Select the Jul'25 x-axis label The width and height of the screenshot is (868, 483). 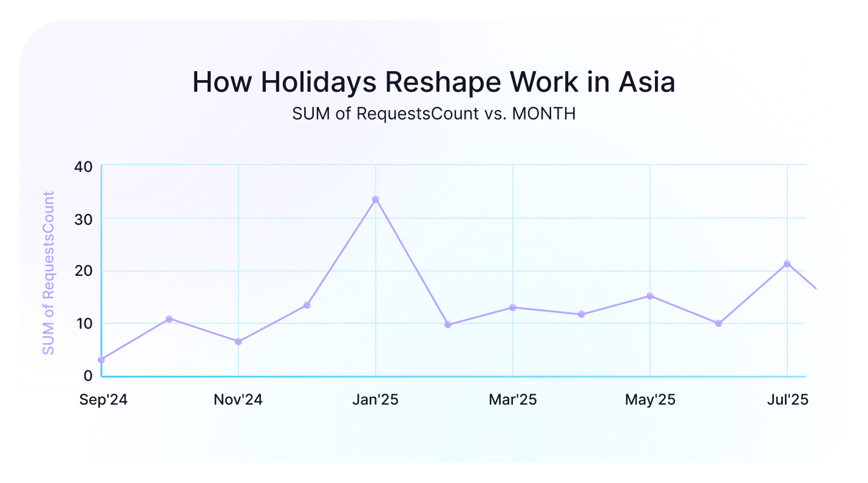(786, 400)
